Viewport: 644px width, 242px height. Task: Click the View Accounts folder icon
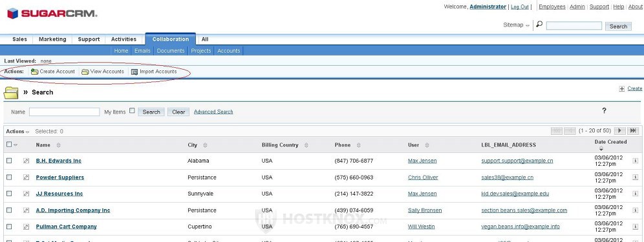tap(85, 72)
